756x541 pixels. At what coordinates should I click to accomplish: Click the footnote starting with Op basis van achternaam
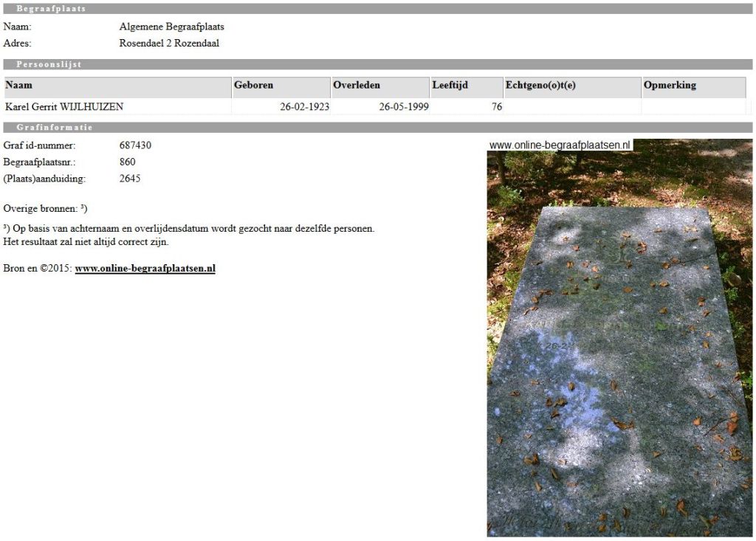(189, 229)
